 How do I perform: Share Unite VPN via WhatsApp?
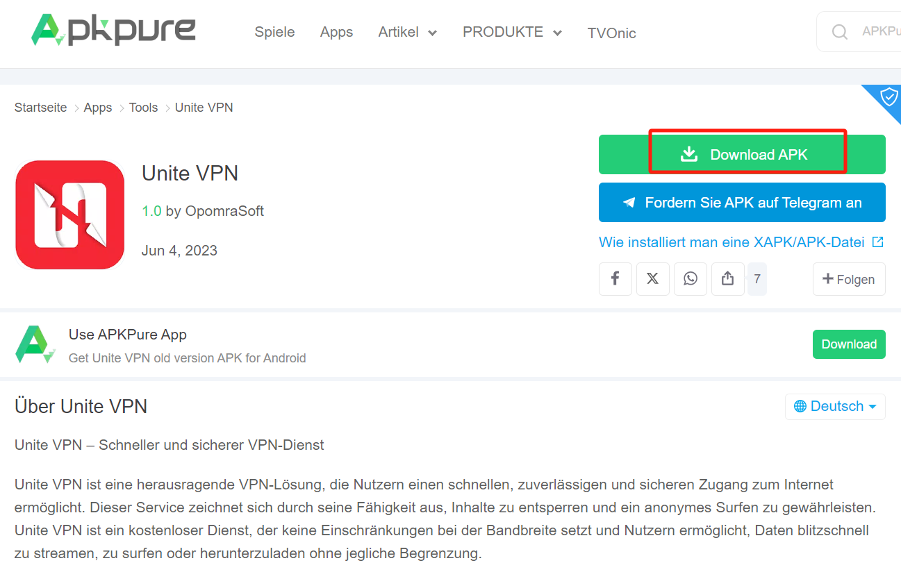pyautogui.click(x=691, y=278)
